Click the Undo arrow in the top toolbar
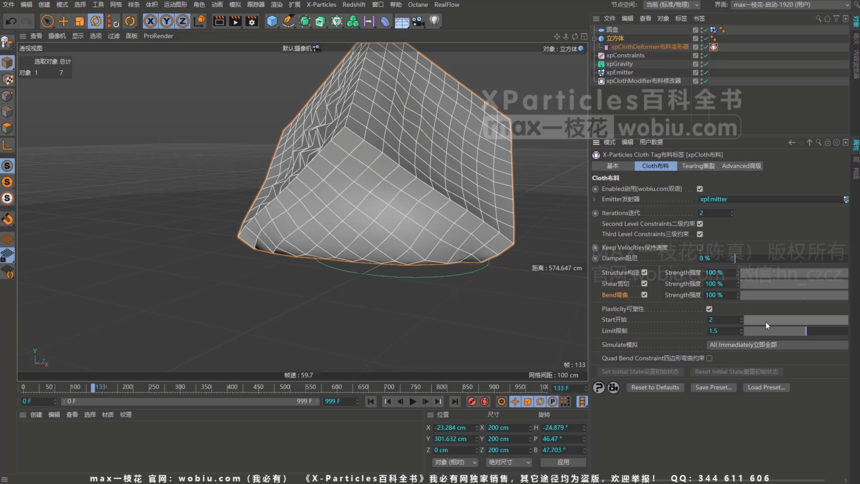 tap(10, 21)
